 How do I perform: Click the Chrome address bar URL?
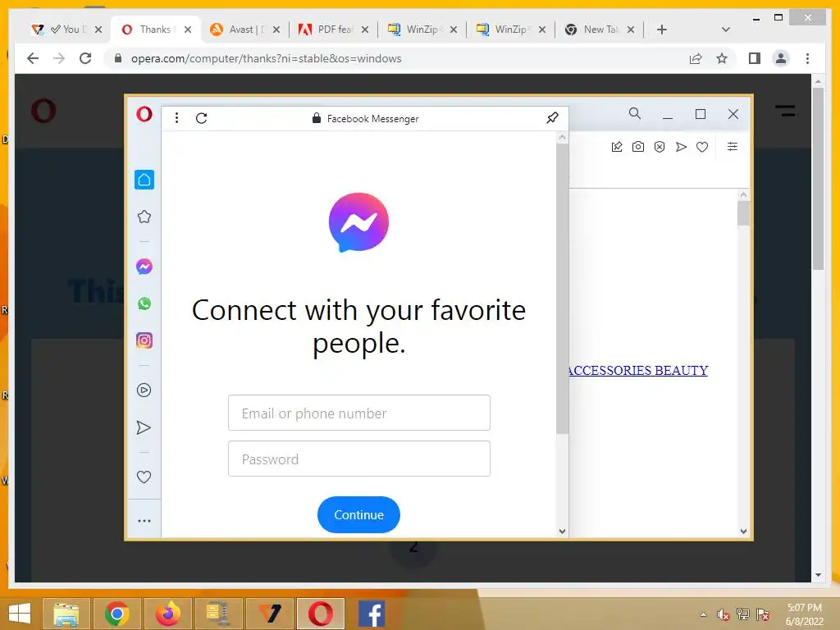267,58
